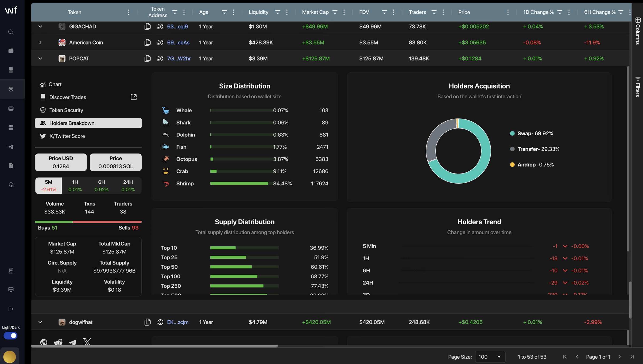Copy the POPCAT token address
Image resolution: width=643 pixels, height=364 pixels.
(148, 58)
